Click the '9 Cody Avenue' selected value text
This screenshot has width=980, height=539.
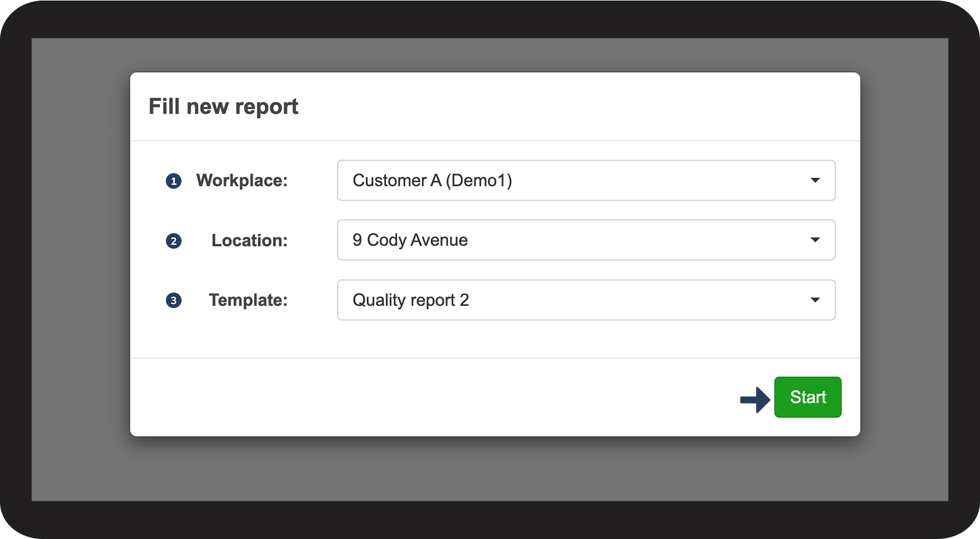pyautogui.click(x=410, y=240)
